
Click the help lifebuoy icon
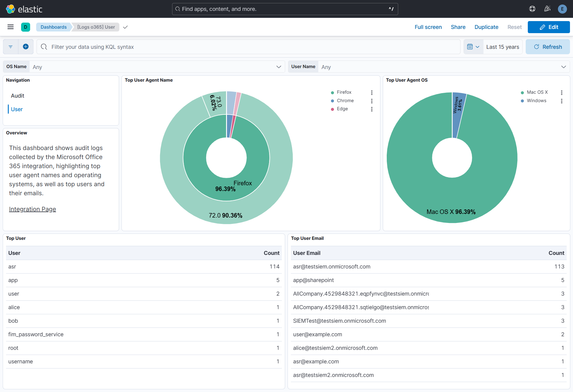[532, 9]
